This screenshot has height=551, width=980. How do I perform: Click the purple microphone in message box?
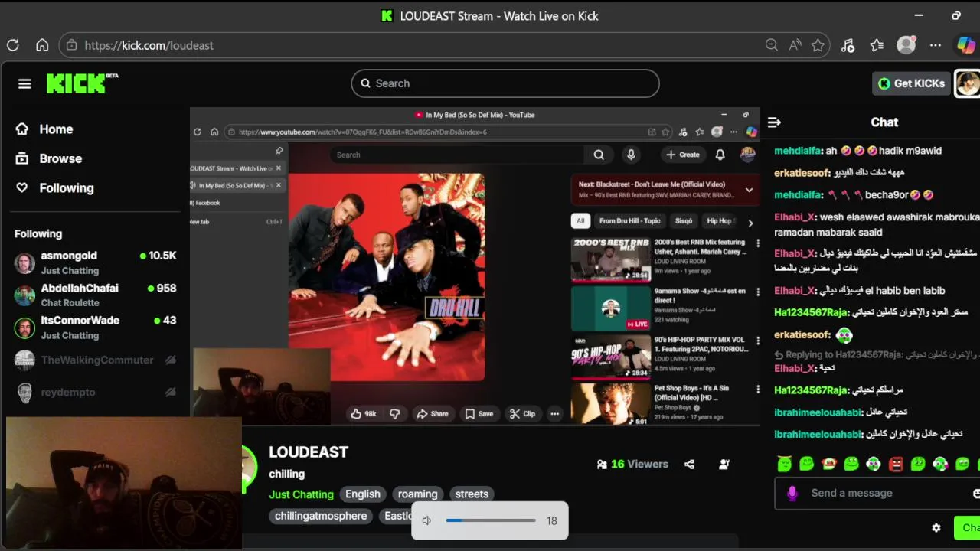point(792,494)
